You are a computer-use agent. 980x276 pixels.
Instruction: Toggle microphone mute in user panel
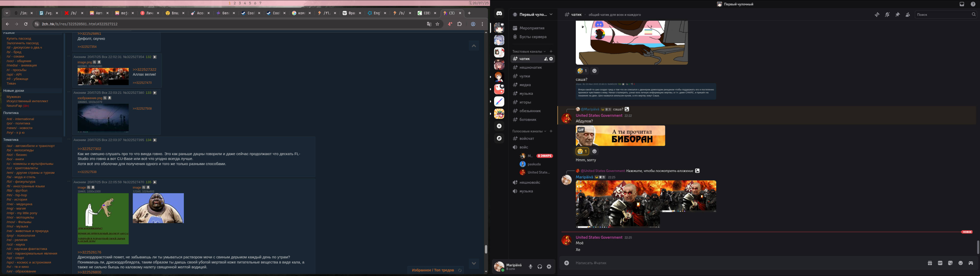(530, 267)
